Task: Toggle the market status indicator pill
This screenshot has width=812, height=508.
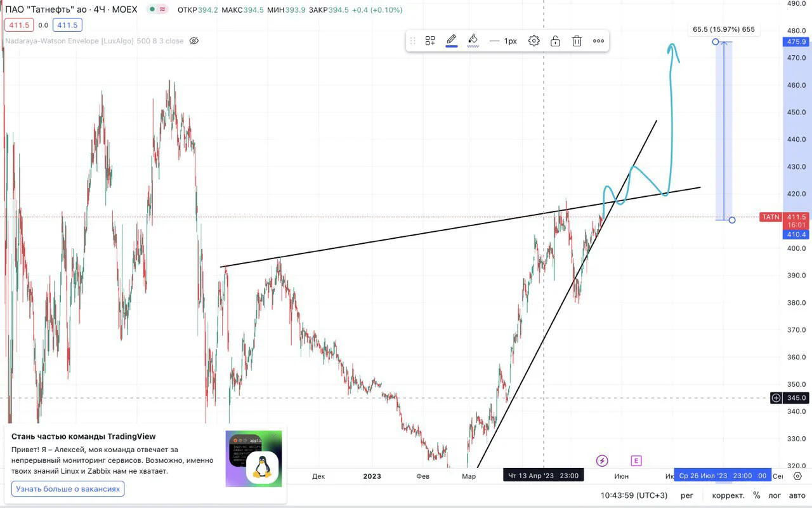Action: [156, 10]
